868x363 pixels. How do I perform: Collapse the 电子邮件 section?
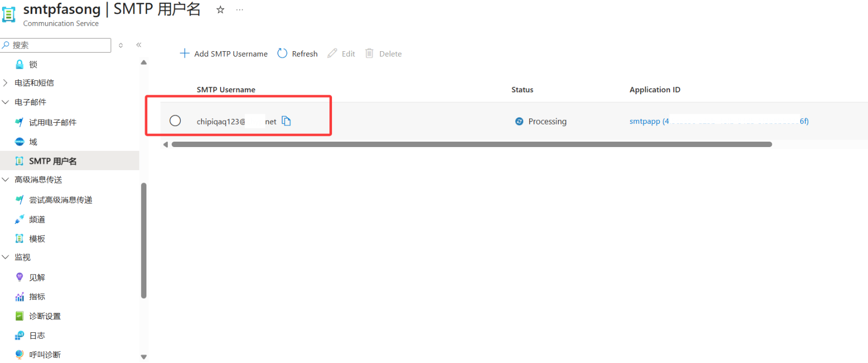(x=5, y=102)
